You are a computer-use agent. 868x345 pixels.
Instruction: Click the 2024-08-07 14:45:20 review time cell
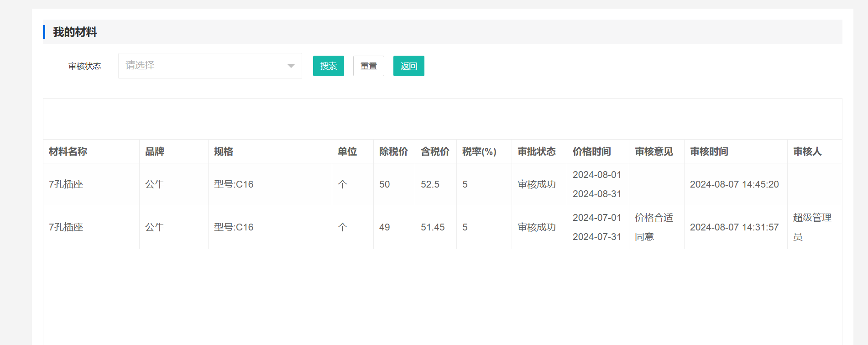point(734,184)
